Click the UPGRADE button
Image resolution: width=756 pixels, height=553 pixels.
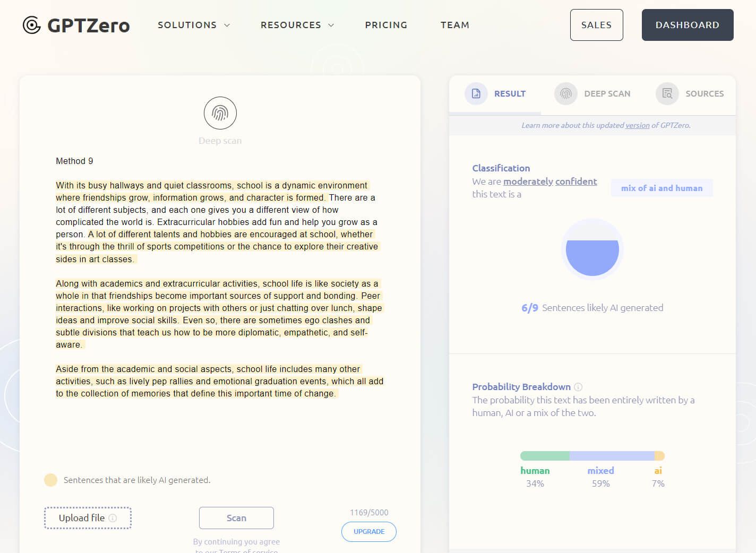pyautogui.click(x=368, y=531)
